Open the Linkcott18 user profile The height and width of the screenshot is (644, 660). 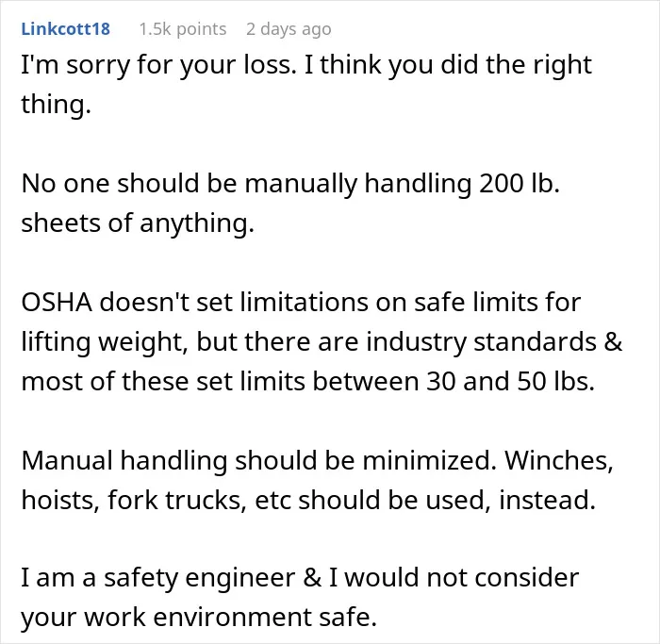(66, 29)
